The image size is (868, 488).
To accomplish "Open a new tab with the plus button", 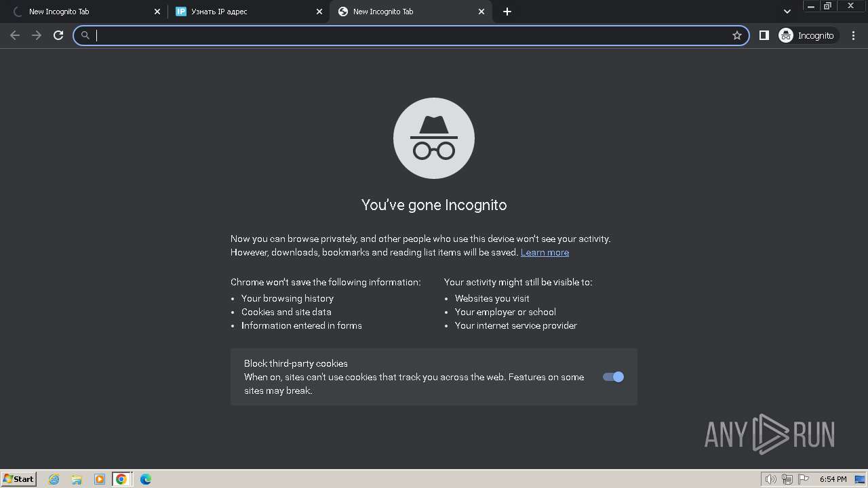I will (507, 12).
